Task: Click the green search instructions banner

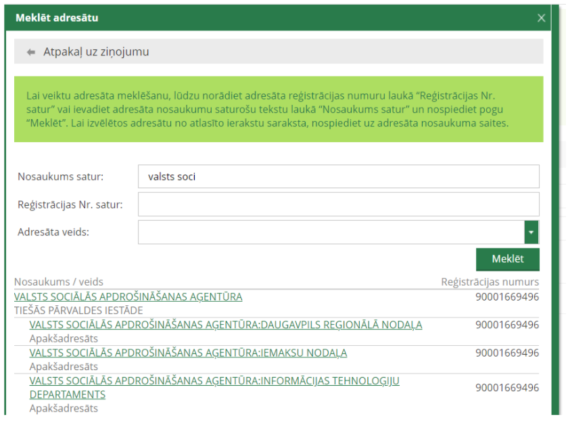Action: point(279,109)
